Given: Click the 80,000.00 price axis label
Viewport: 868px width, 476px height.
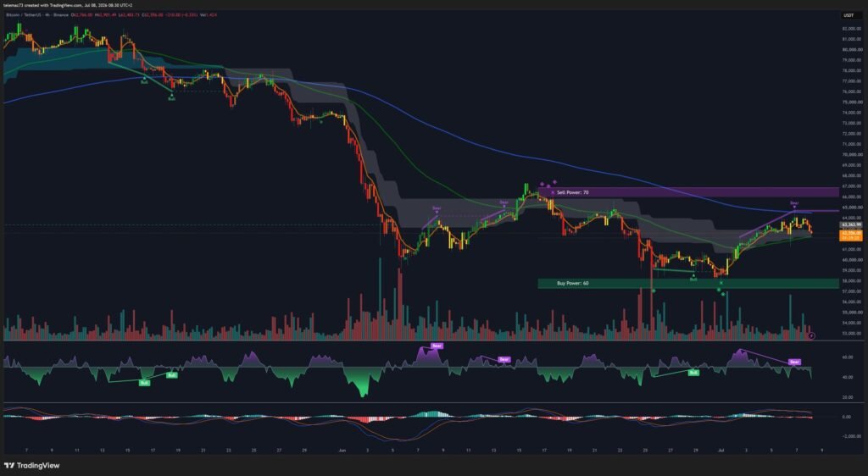Looking at the screenshot, I should pos(851,49).
